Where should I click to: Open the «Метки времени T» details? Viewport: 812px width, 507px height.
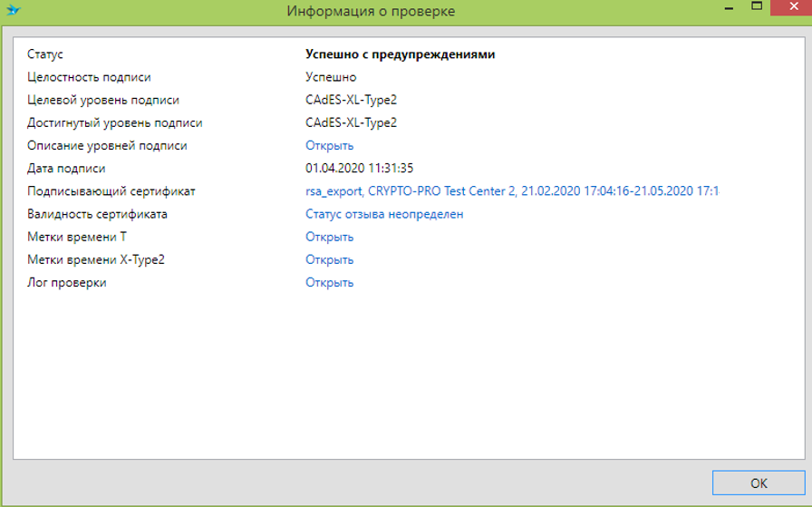coord(329,237)
